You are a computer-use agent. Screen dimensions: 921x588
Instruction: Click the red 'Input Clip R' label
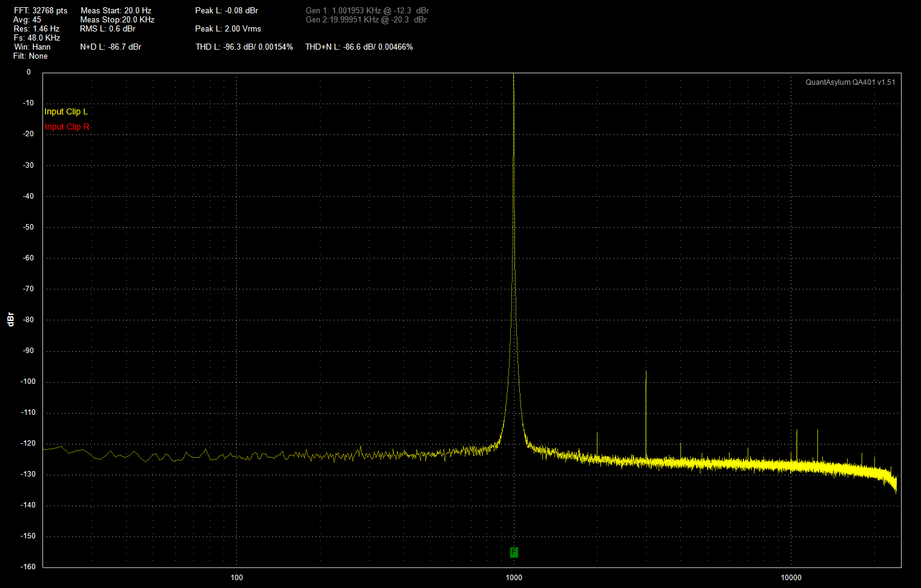tap(67, 127)
